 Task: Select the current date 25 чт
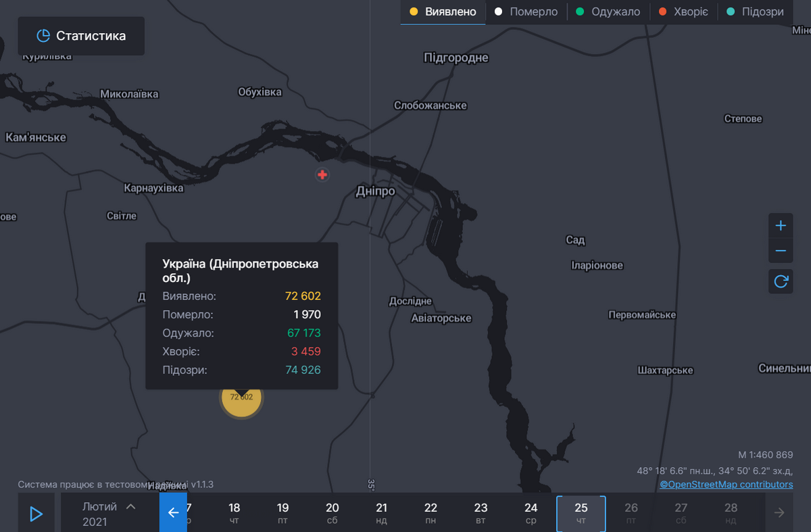(x=581, y=513)
